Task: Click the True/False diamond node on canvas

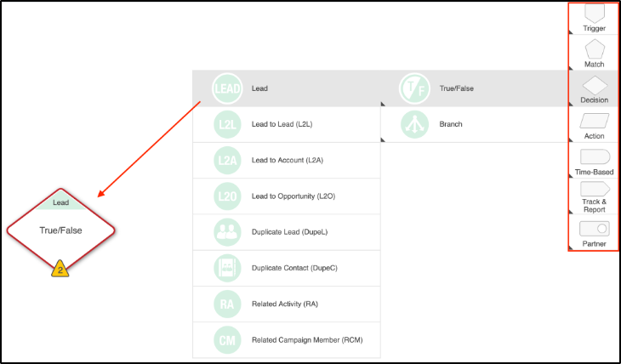Action: [x=60, y=230]
